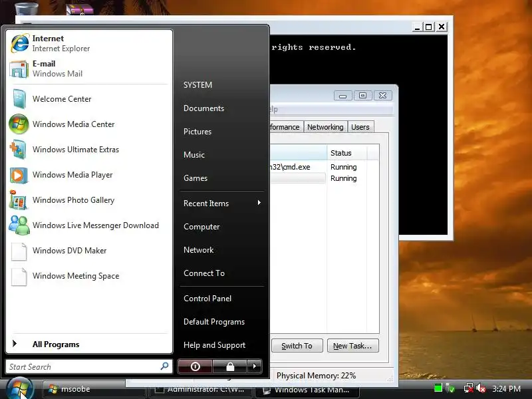
Task: Open shutdown options arrow menu
Action: (255, 366)
